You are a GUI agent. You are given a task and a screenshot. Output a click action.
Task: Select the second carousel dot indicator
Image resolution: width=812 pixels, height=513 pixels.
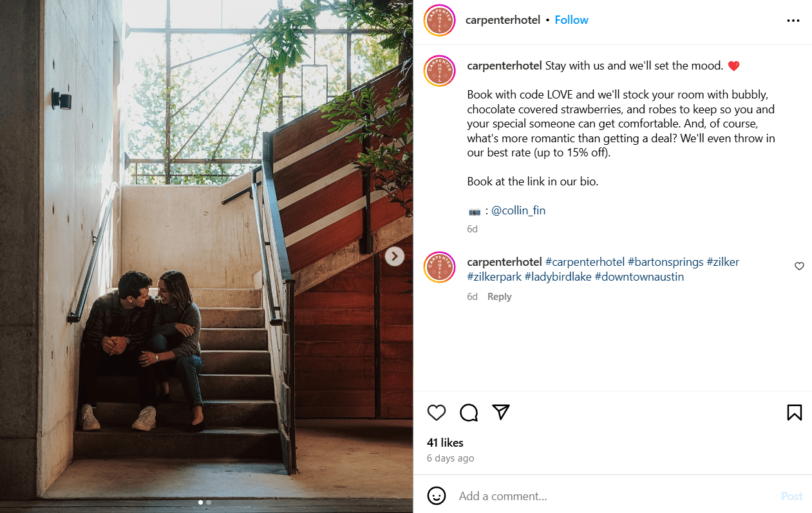click(209, 502)
